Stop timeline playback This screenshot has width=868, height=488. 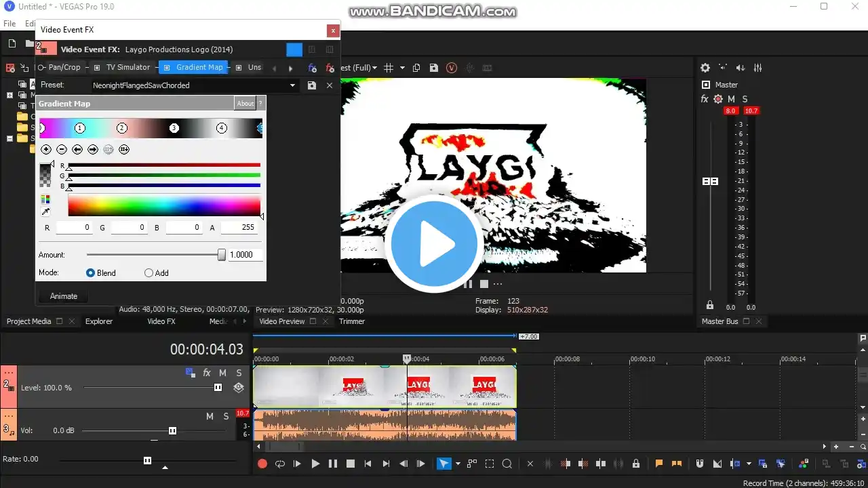[x=351, y=464]
